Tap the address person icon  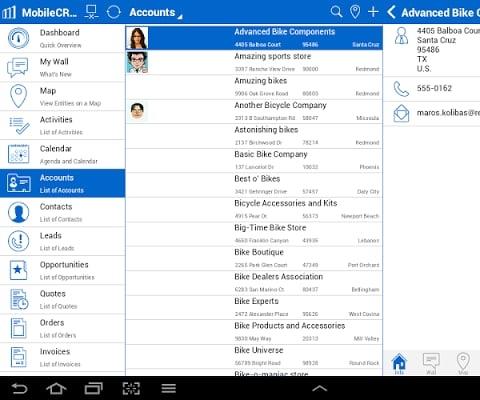401,36
